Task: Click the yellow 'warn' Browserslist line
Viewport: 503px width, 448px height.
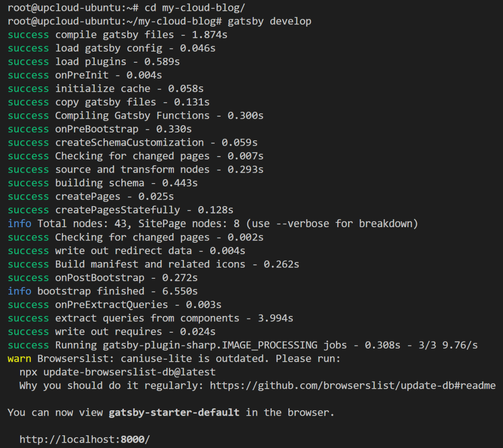Action: tap(174, 359)
